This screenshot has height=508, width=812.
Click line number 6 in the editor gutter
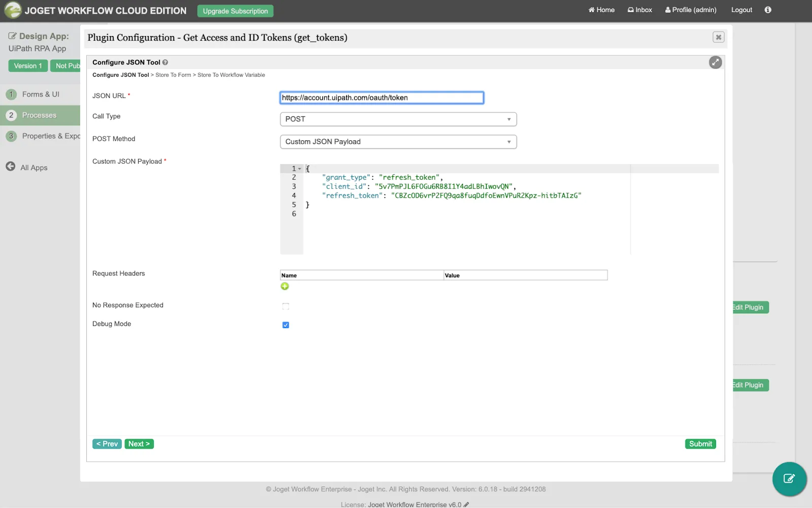(294, 214)
